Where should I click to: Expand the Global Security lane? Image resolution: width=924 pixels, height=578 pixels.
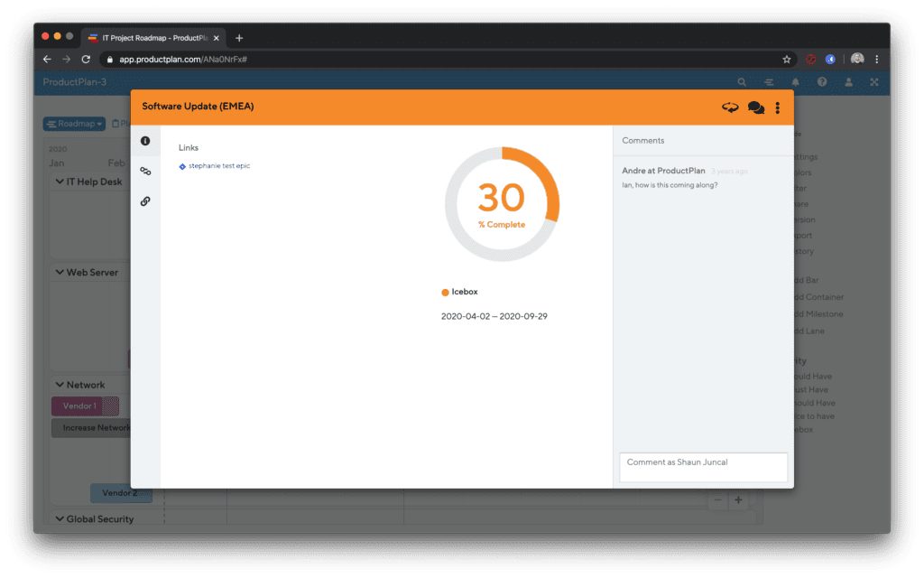click(59, 518)
